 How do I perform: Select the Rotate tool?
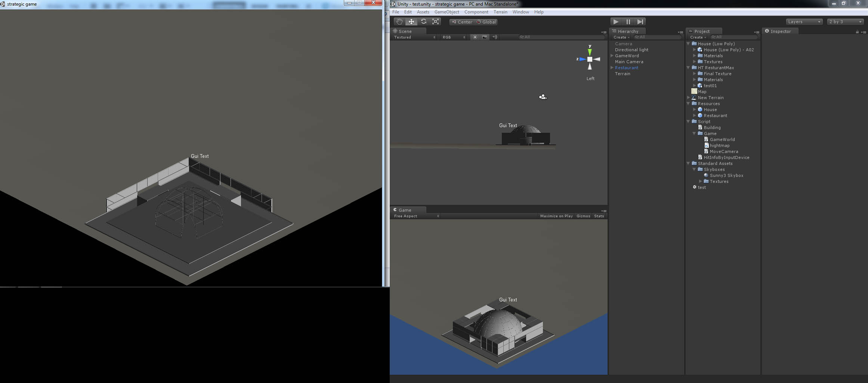[423, 21]
